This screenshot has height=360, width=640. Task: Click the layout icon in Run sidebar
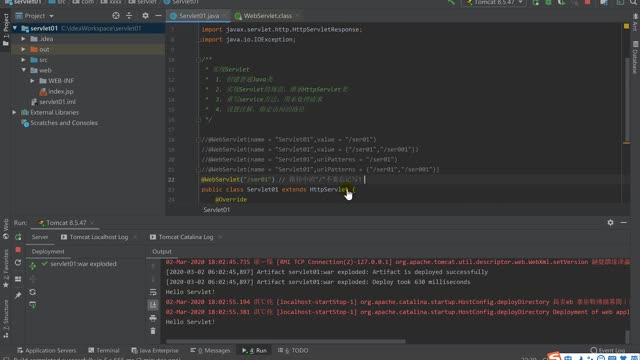[x=18, y=279]
